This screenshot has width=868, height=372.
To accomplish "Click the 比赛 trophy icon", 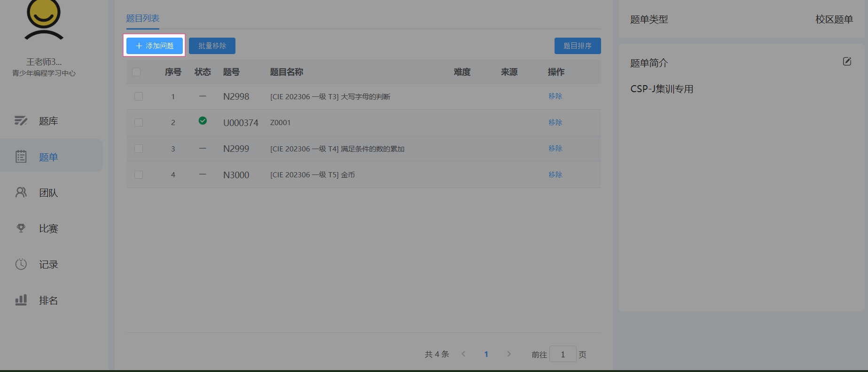I will coord(21,228).
